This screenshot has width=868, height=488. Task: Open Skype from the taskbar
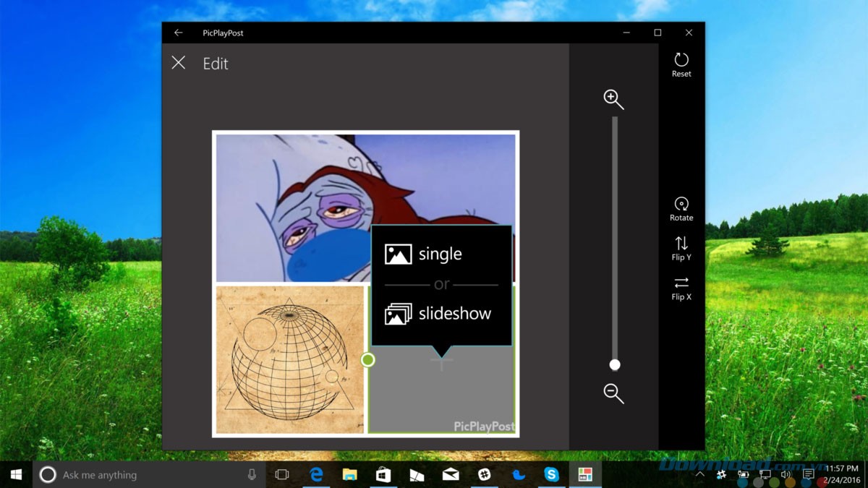(x=552, y=475)
